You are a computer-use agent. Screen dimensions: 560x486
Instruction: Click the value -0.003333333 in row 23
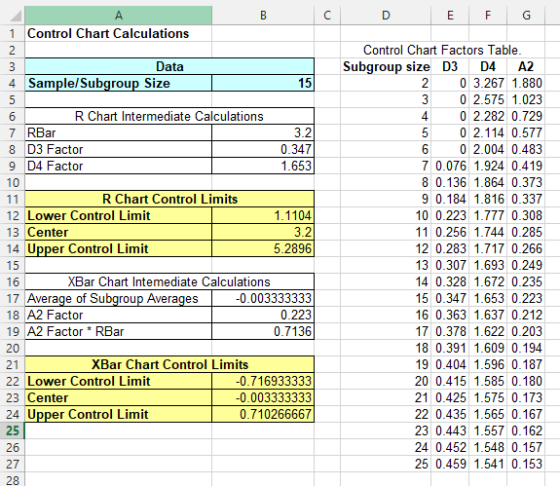tap(263, 397)
